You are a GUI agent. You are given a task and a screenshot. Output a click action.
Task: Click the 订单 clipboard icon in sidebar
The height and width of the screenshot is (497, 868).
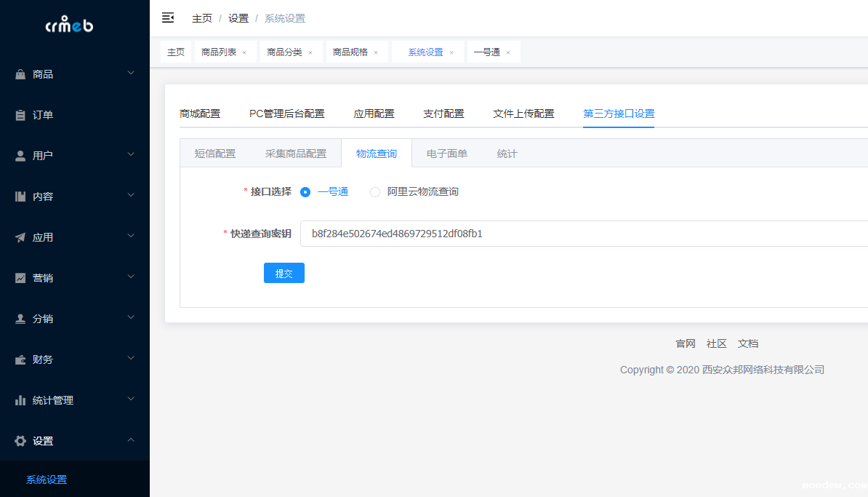tap(20, 115)
